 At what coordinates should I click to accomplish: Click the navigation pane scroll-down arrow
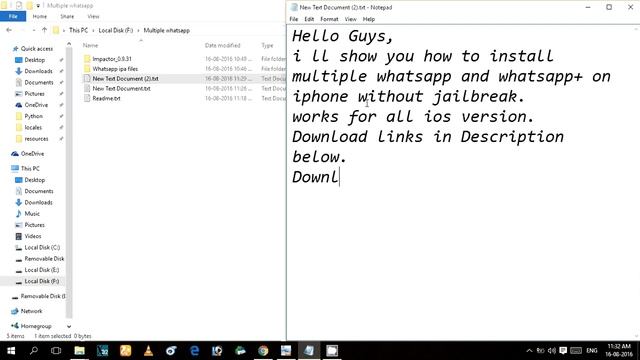click(x=69, y=327)
